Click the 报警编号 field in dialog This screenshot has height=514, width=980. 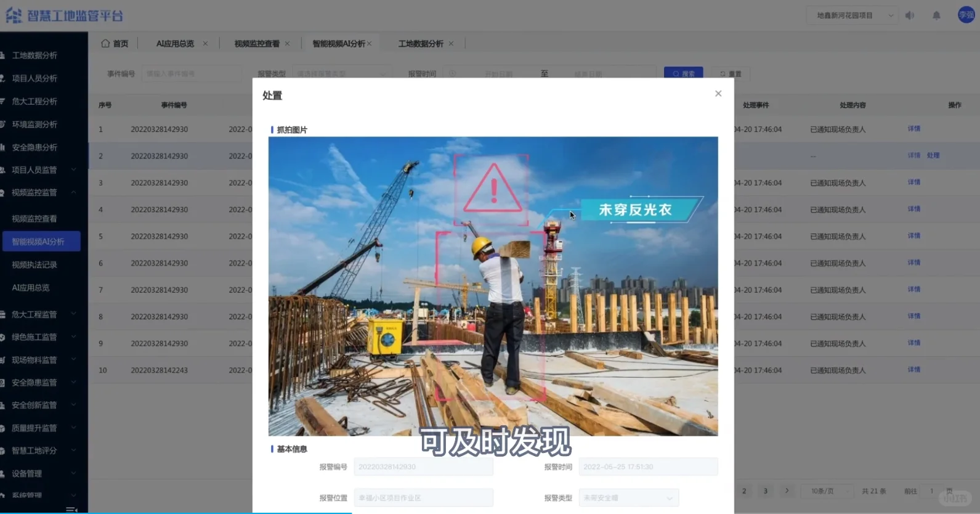[x=423, y=467]
